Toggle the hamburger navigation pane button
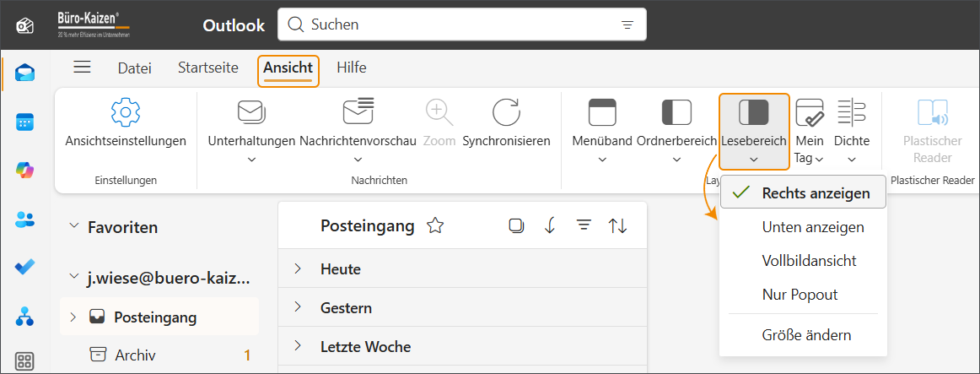The width and height of the screenshot is (980, 374). pos(82,68)
